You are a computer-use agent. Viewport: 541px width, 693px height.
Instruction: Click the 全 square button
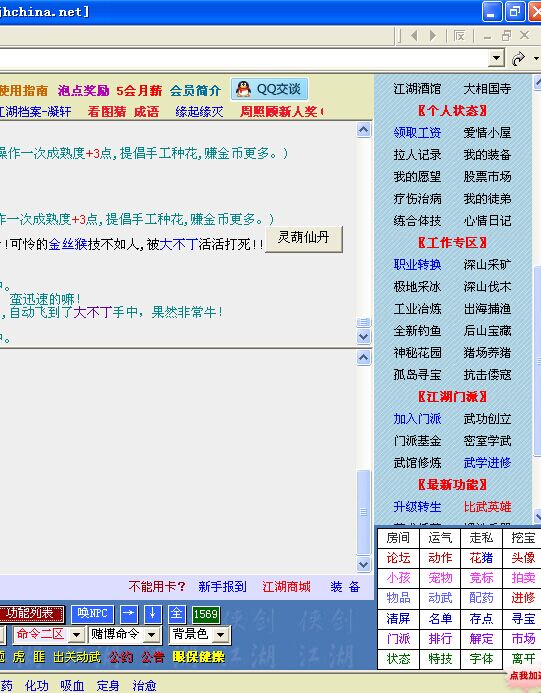[177, 614]
